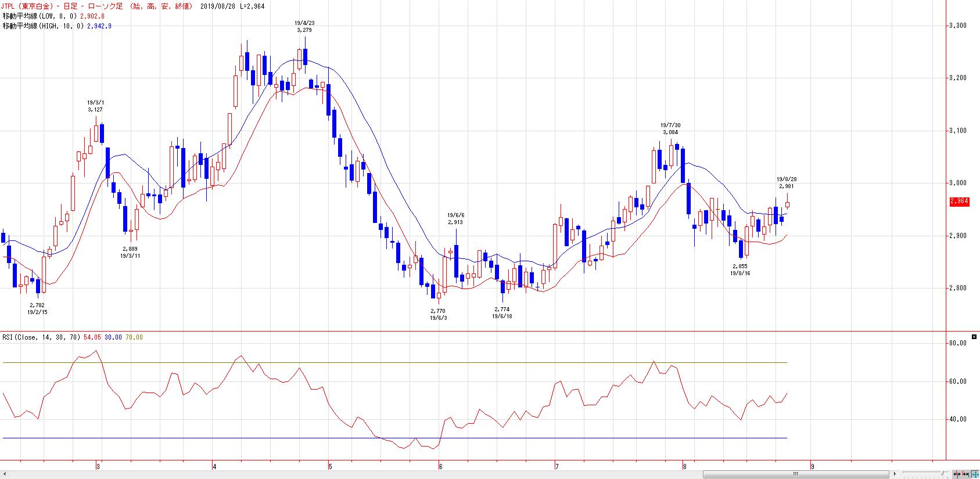Click the 80.00 RSI axis label
The image size is (980, 479).
958,343
